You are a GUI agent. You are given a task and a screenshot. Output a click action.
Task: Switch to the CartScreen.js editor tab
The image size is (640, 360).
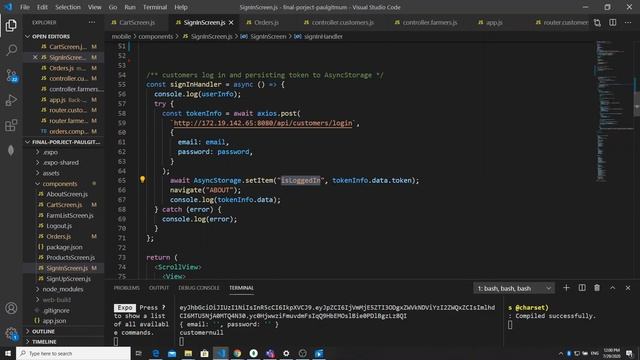[x=137, y=22]
